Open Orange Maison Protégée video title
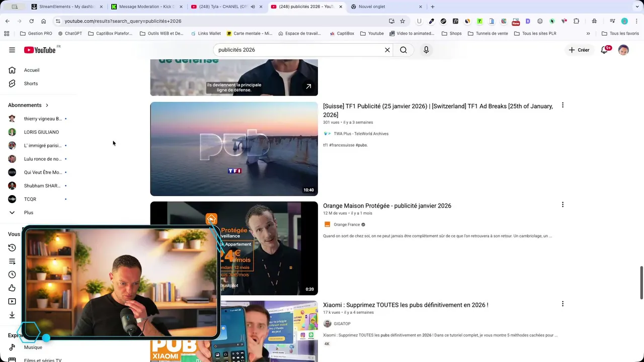The image size is (644, 362). click(x=387, y=206)
